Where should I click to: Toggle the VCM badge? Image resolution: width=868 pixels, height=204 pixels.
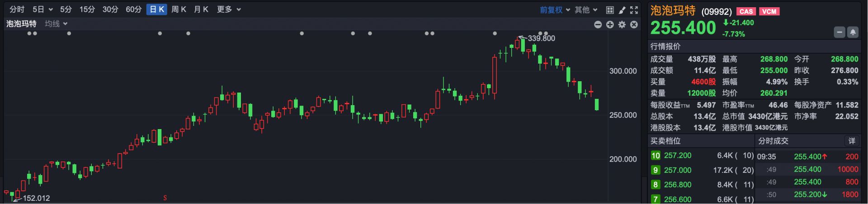pyautogui.click(x=769, y=12)
